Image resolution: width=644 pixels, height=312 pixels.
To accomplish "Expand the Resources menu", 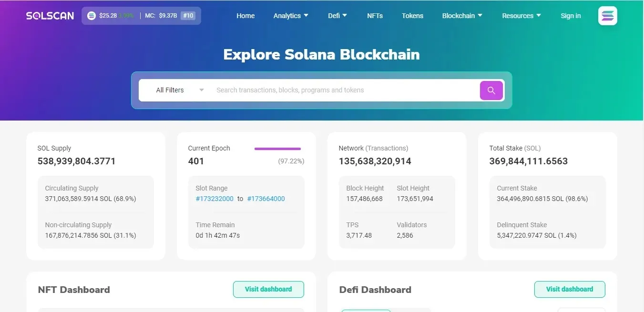I will 521,16.
